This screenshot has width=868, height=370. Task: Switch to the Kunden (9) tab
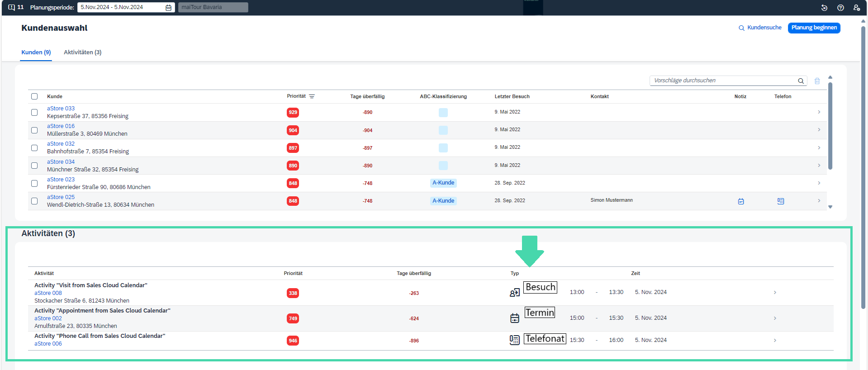(x=36, y=52)
